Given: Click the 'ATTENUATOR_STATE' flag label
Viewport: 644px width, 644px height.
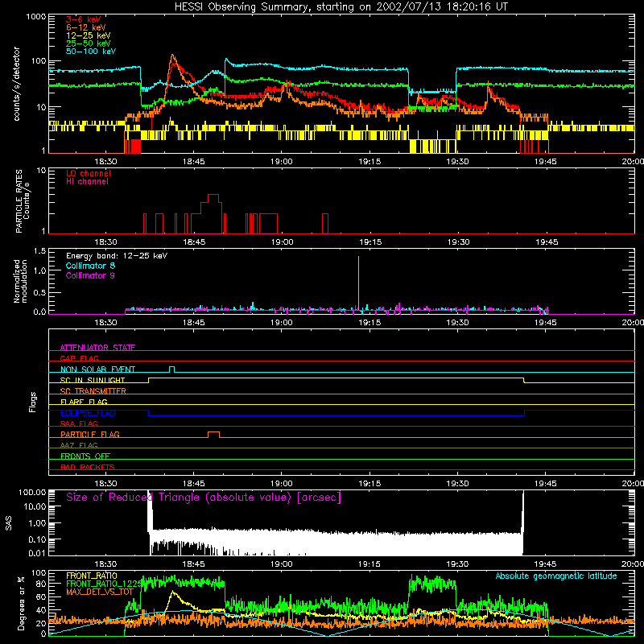Looking at the screenshot, I should (x=97, y=348).
